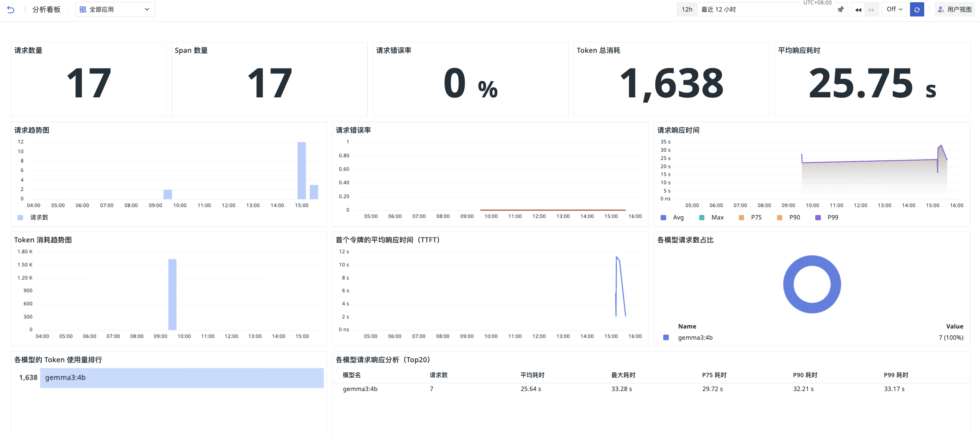Click the blue refresh icon button
The height and width of the screenshot is (436, 980).
coord(916,9)
